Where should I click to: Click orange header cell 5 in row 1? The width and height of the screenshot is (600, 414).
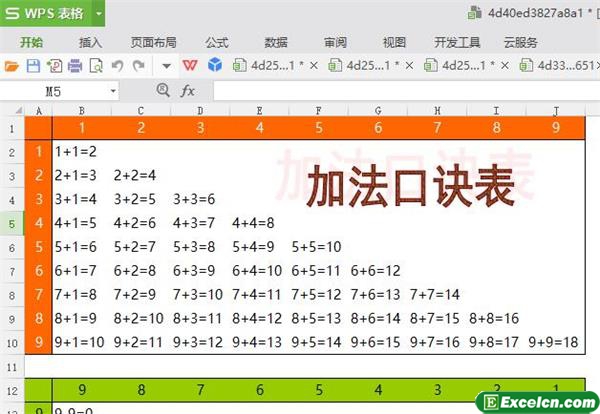[318, 128]
